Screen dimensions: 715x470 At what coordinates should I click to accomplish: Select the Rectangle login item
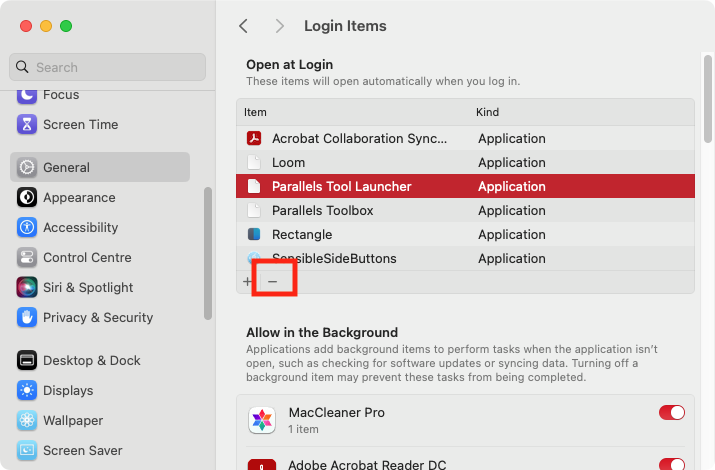pos(465,234)
